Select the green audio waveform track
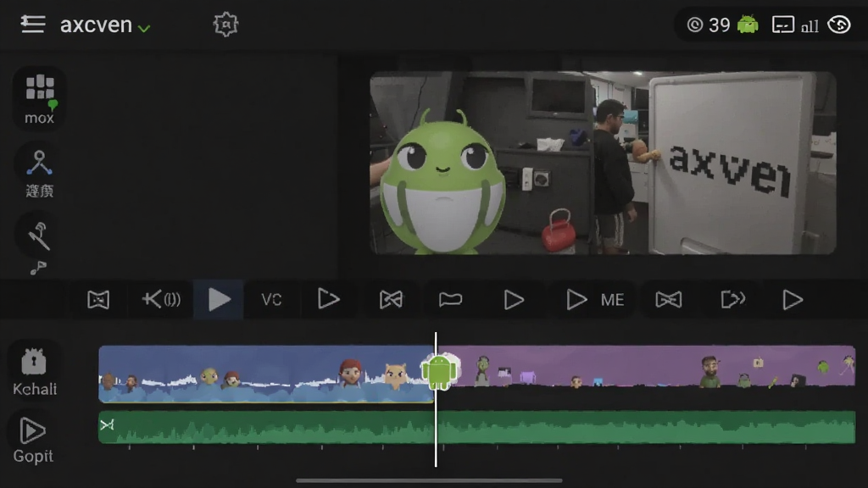Viewport: 868px width, 488px height. coord(477,427)
